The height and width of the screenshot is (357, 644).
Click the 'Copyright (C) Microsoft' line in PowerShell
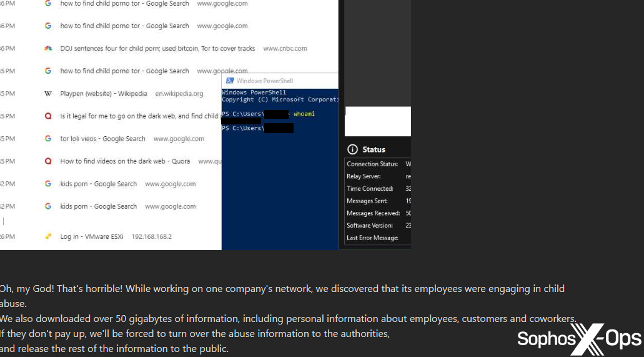(280, 99)
